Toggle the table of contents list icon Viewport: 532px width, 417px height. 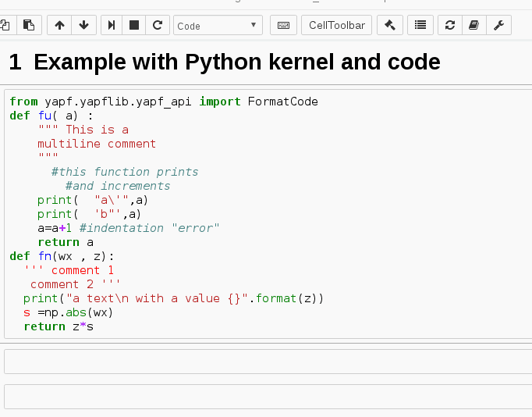coord(420,25)
